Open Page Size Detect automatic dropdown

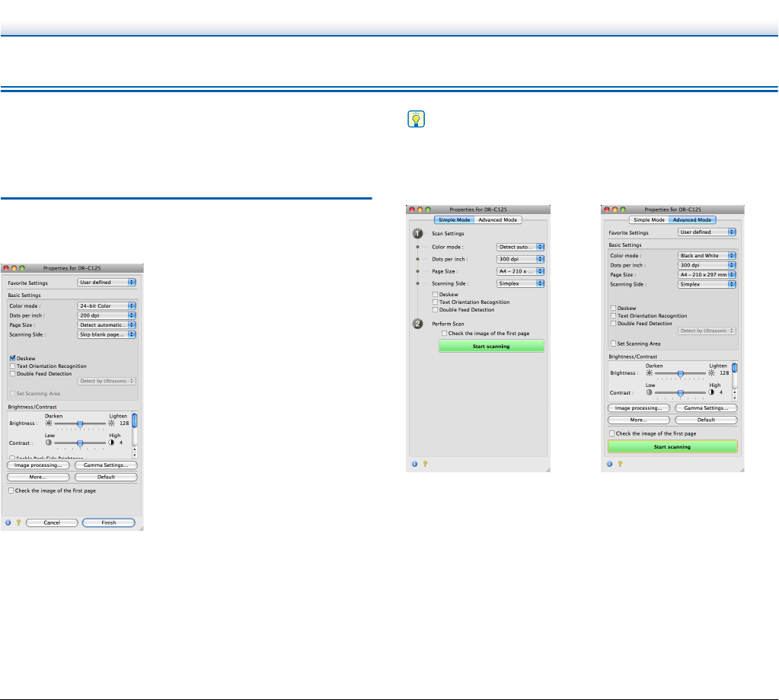point(107,325)
